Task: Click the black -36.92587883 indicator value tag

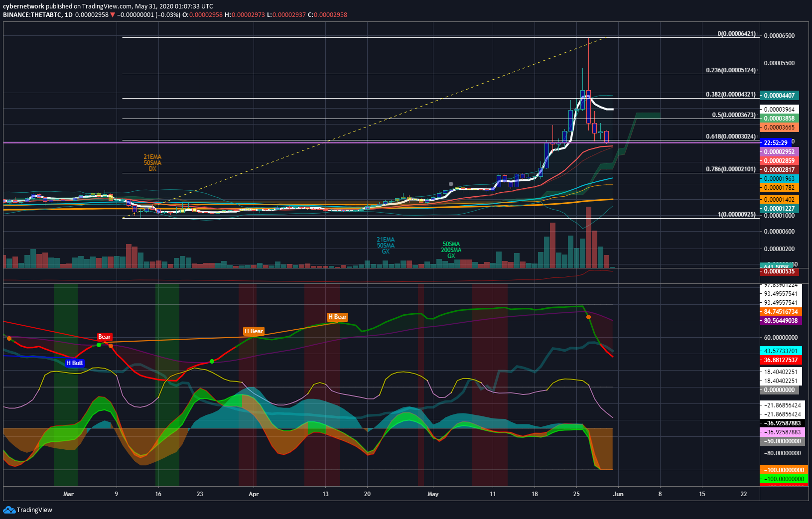Action: pos(782,423)
